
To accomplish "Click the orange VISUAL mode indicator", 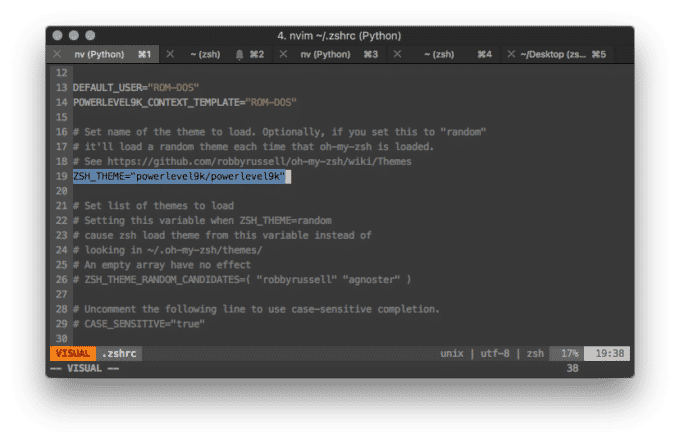I will coord(73,353).
